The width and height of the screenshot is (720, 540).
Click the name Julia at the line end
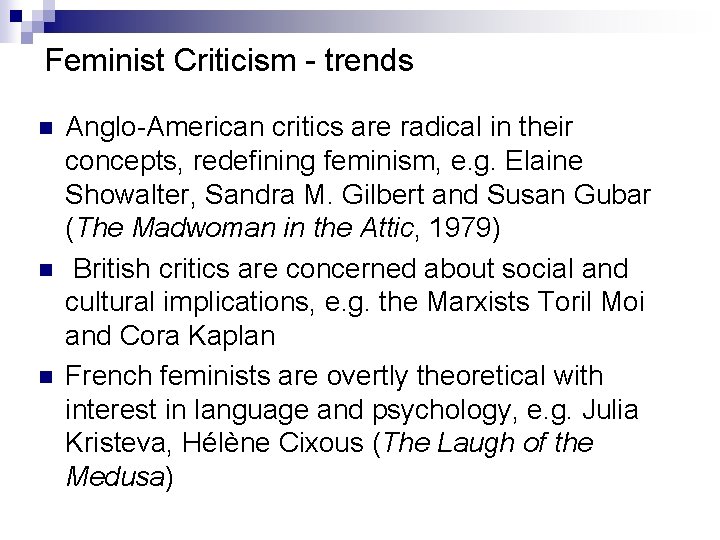click(x=610, y=410)
